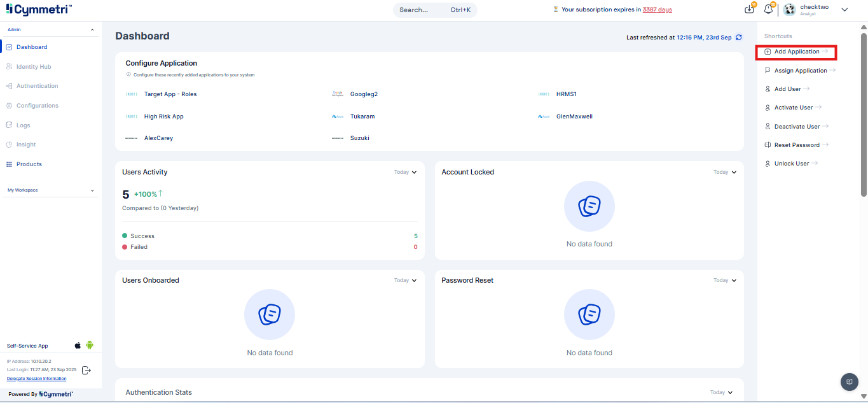This screenshot has height=403, width=868.
Task: Click the Unlock User icon
Action: [x=768, y=164]
